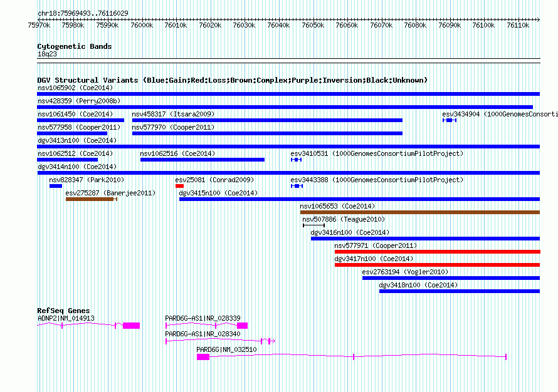This screenshot has width=558, height=392.
Task: Click the nsv1065902 (Coe2014) blue gain bar
Action: point(288,94)
